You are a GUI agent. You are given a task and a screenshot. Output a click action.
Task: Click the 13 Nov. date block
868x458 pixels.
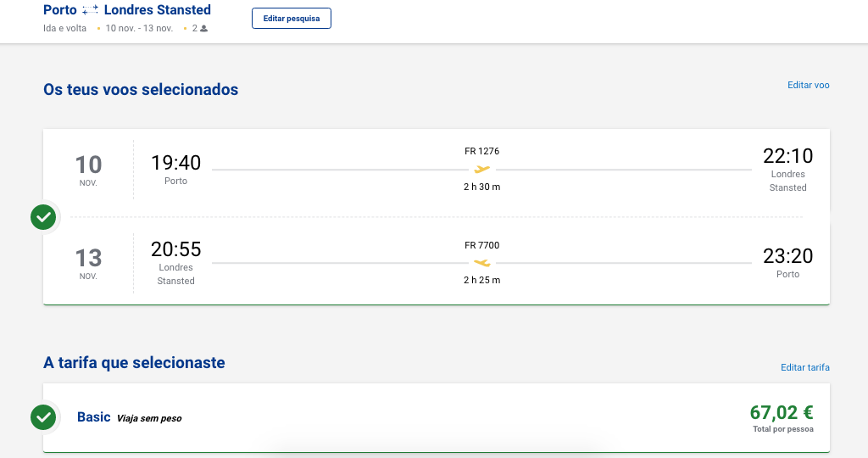click(x=88, y=262)
